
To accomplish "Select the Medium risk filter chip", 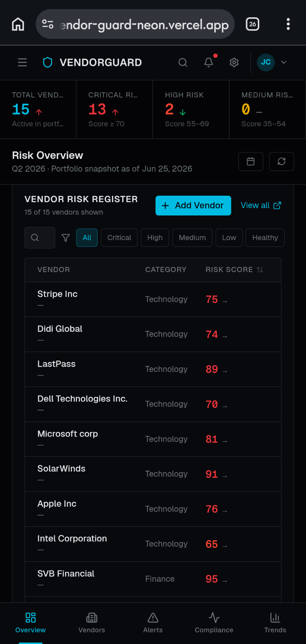I will point(192,238).
